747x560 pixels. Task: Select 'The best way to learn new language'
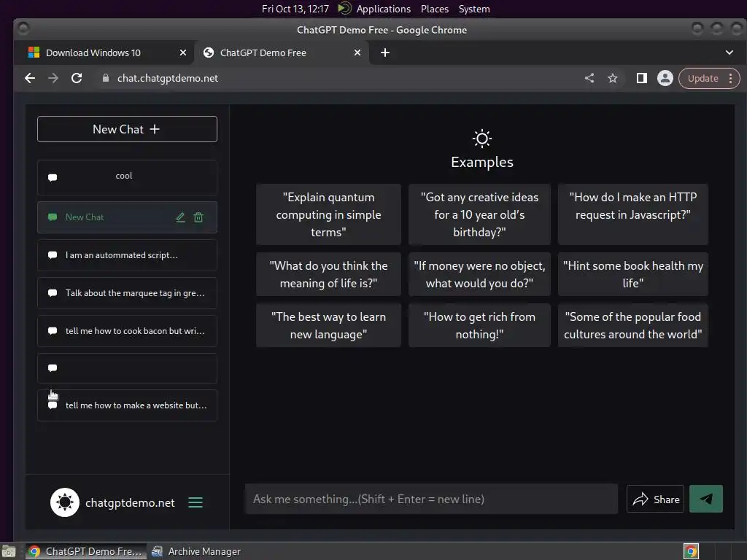pos(328,325)
